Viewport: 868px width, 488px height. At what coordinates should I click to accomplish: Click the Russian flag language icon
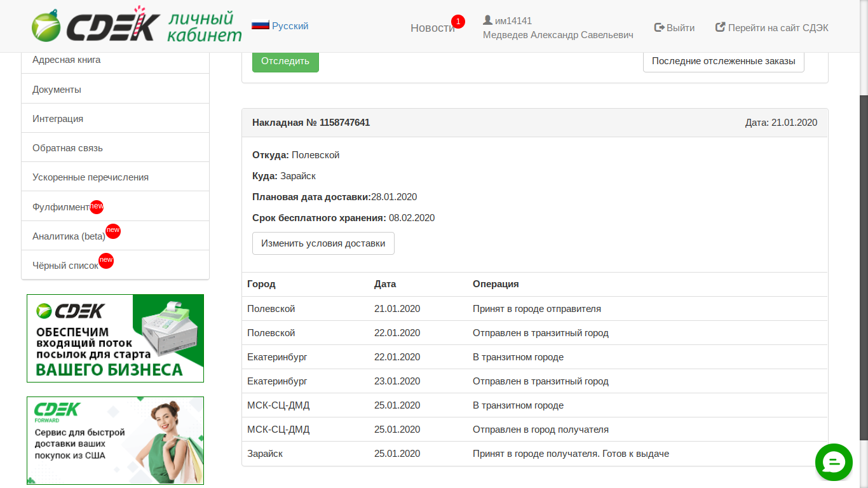tap(261, 25)
